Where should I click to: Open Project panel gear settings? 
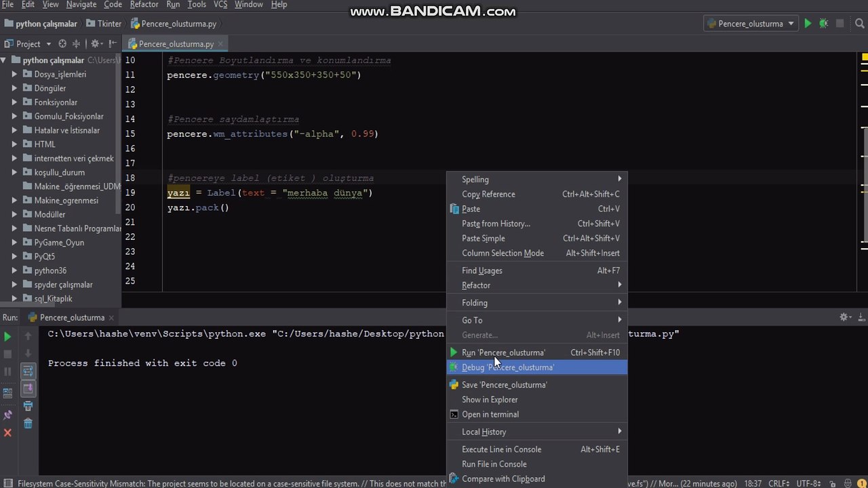pos(96,43)
